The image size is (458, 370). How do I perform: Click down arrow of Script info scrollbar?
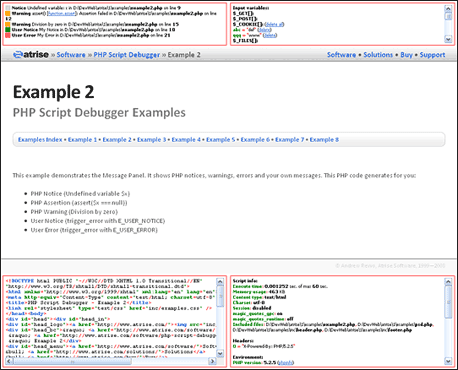tap(448, 361)
